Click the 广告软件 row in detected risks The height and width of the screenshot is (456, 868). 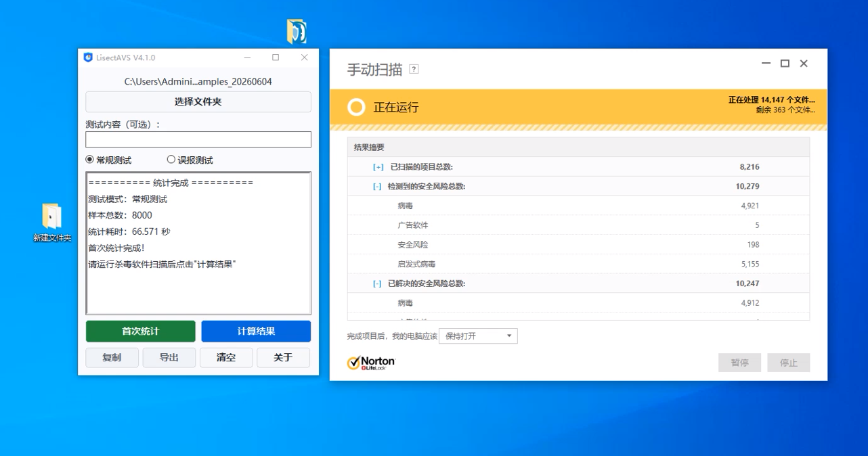pos(578,225)
